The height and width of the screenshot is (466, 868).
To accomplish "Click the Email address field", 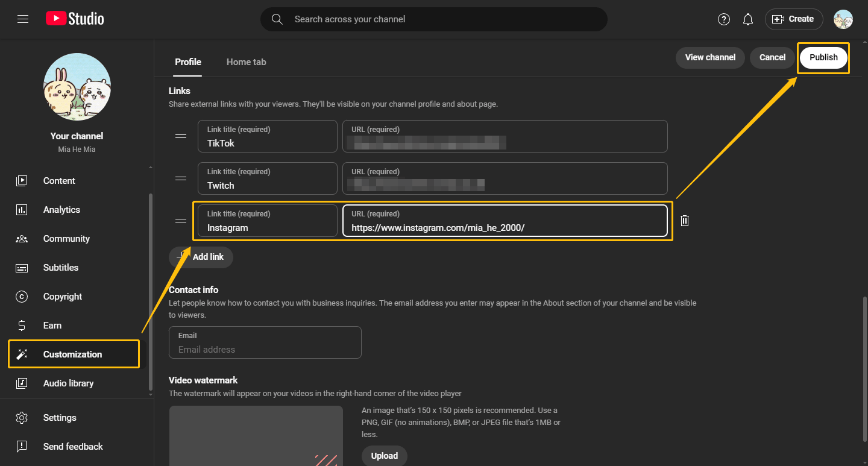I will 265,342.
